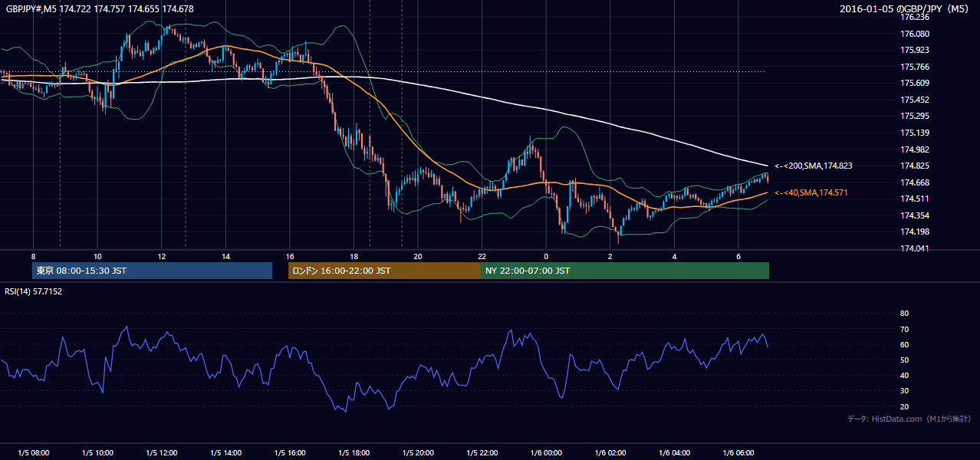Click the bottom timestamp 1/5 18:00
This screenshot has height=460, width=980.
pyautogui.click(x=354, y=453)
